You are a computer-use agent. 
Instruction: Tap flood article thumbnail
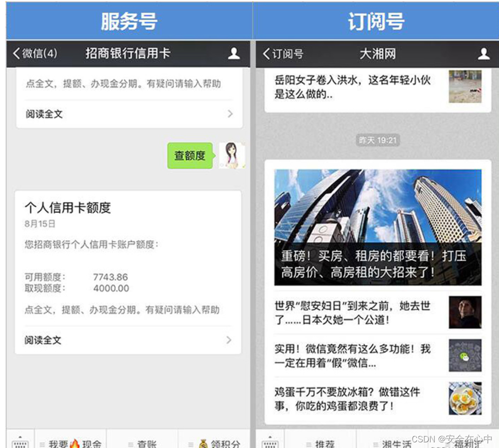pyautogui.click(x=465, y=86)
